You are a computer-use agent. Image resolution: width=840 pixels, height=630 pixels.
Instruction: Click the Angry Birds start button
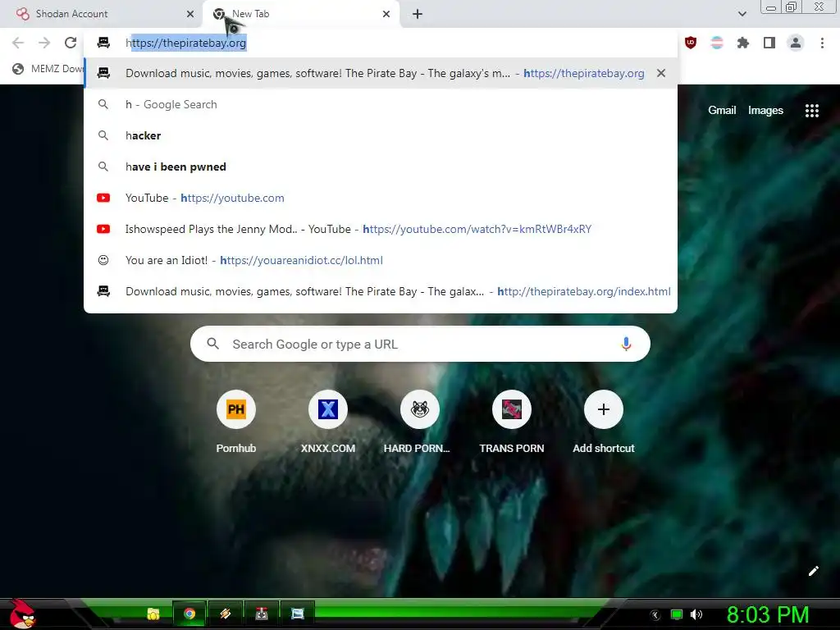tap(21, 614)
